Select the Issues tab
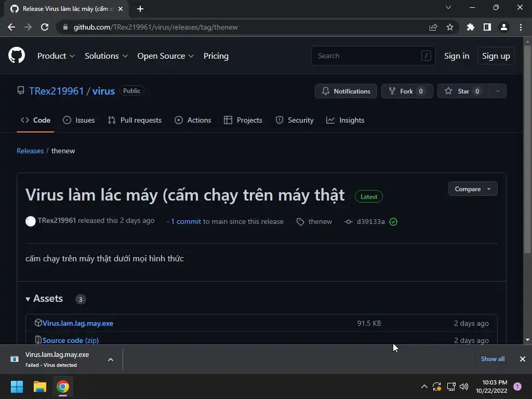The height and width of the screenshot is (399, 532). point(79,120)
